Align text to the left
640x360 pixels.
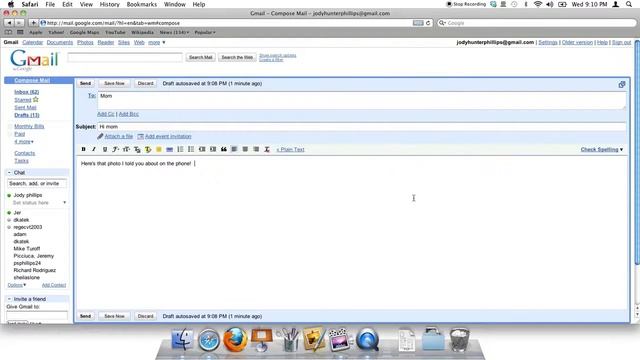click(234, 149)
